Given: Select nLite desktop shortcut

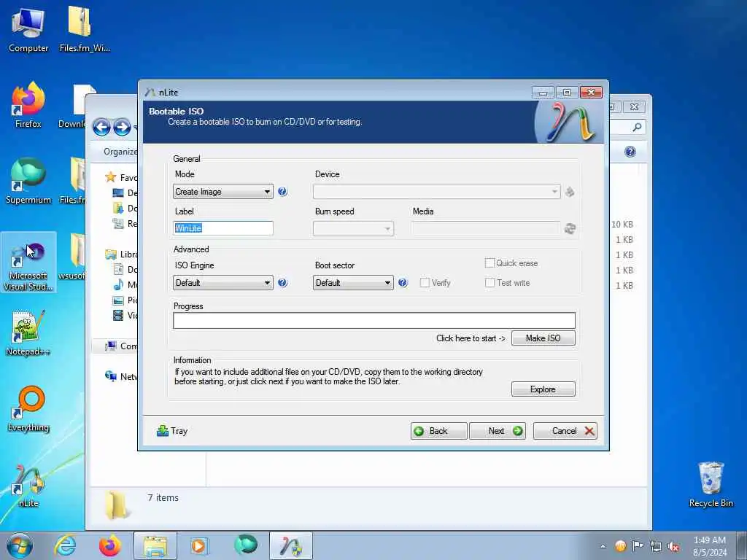Looking at the screenshot, I should (28, 486).
